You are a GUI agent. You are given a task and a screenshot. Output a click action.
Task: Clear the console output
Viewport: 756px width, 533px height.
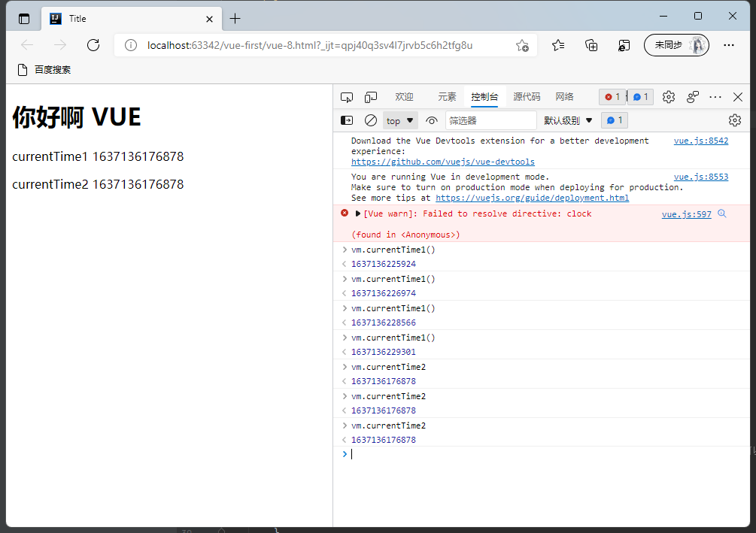[x=371, y=120]
